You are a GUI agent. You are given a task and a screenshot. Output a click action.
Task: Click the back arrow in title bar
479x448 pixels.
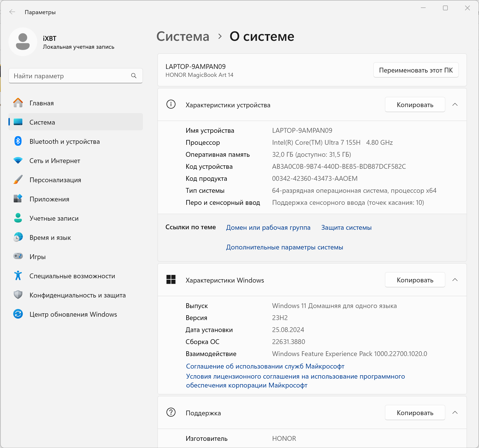coord(12,12)
